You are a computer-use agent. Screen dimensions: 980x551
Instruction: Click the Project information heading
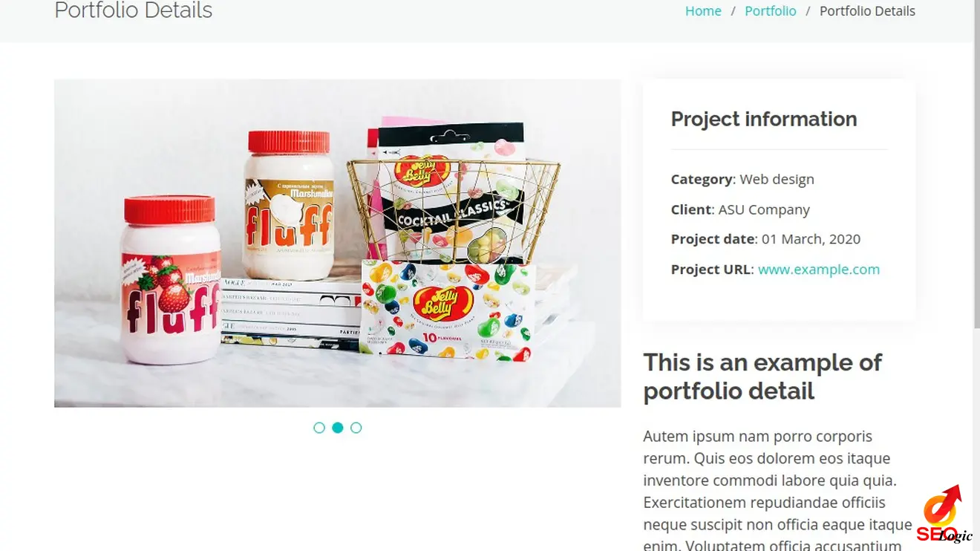[x=764, y=119]
